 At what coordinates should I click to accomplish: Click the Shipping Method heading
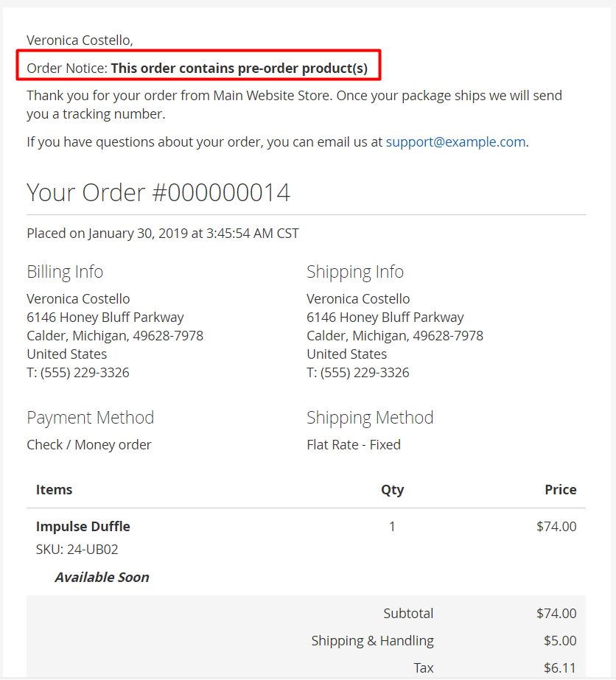(370, 418)
